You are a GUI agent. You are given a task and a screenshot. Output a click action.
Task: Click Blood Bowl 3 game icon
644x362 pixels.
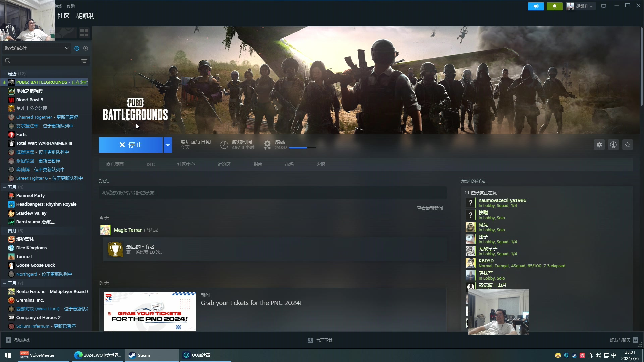tap(11, 100)
